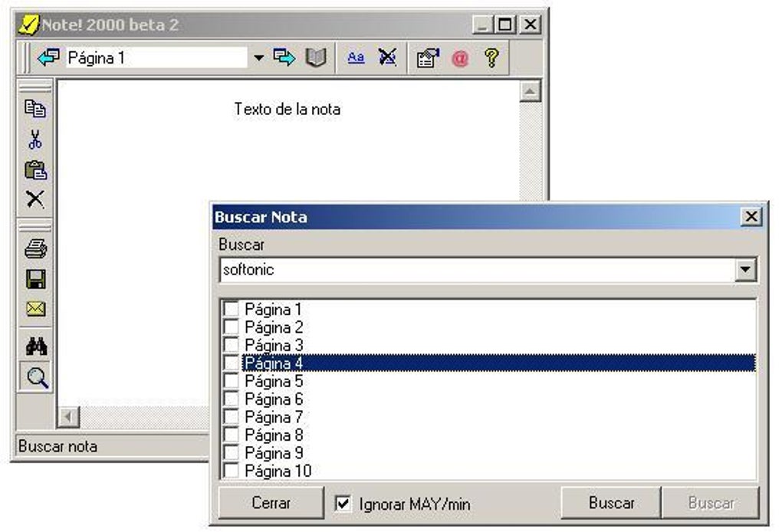The width and height of the screenshot is (782, 532).
Task: Open the Página 1 page dropdown
Action: coord(259,57)
